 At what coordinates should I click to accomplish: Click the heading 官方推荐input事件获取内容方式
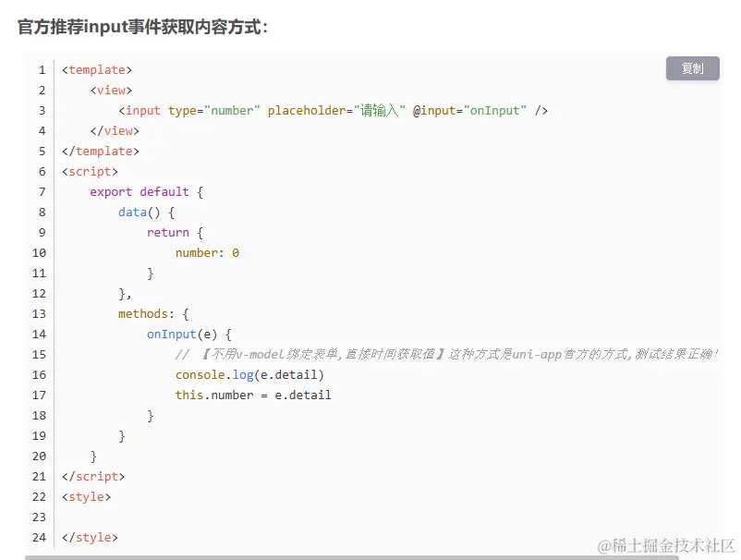[142, 27]
